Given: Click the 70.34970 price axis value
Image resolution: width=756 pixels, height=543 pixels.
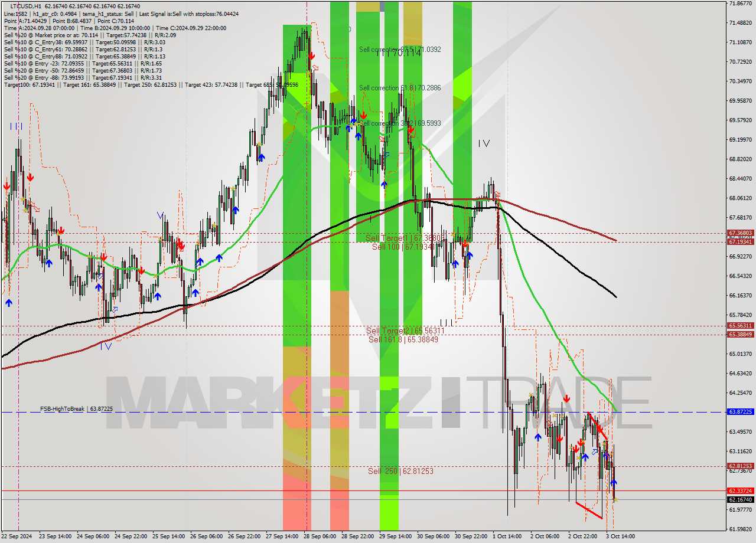Looking at the screenshot, I should click(x=740, y=81).
